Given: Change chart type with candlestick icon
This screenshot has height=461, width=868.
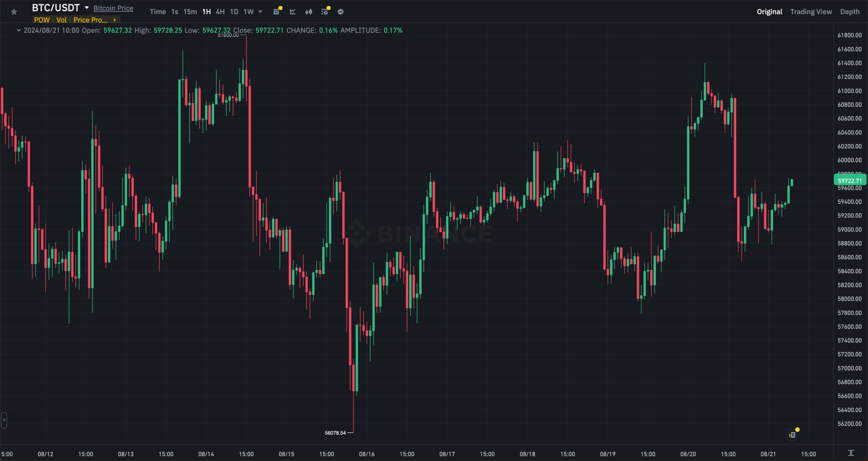Looking at the screenshot, I should tap(308, 12).
